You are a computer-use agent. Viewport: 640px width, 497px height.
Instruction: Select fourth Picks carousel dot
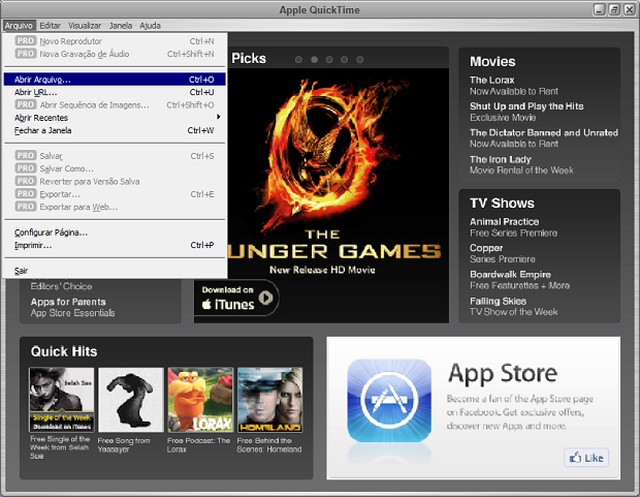pyautogui.click(x=344, y=60)
